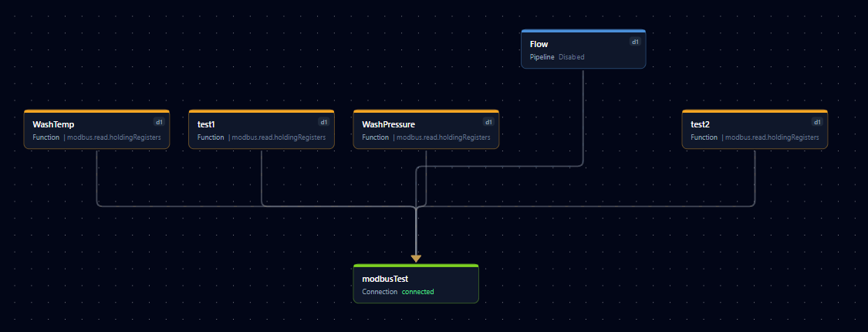Screen dimensions: 868x332
Task: Click the Disabled status on Flow pipeline
Action: click(x=572, y=57)
